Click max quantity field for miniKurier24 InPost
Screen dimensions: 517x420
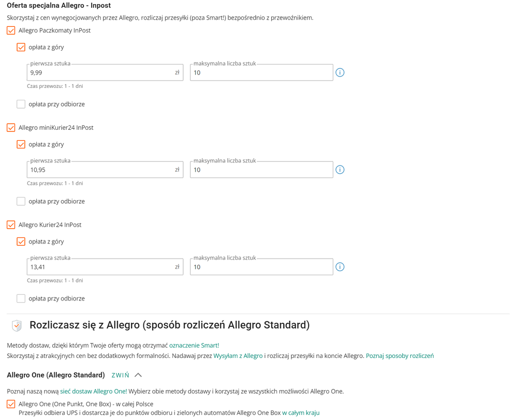tap(261, 170)
